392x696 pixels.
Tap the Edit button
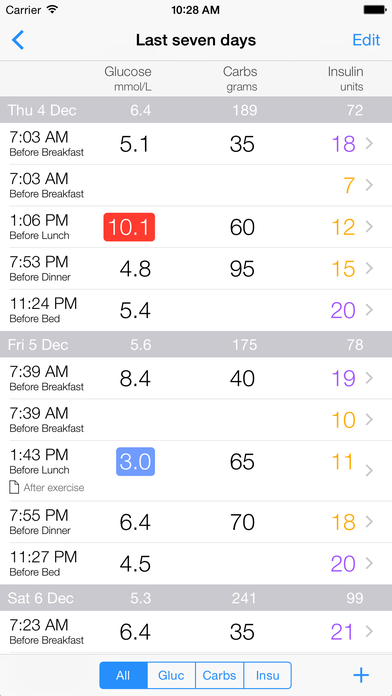pos(366,40)
